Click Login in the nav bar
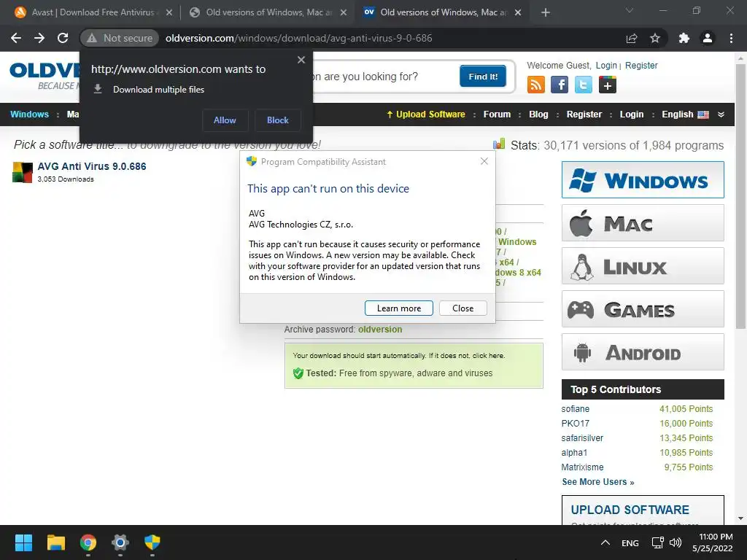Screen dimensions: 747x560 point(632,114)
